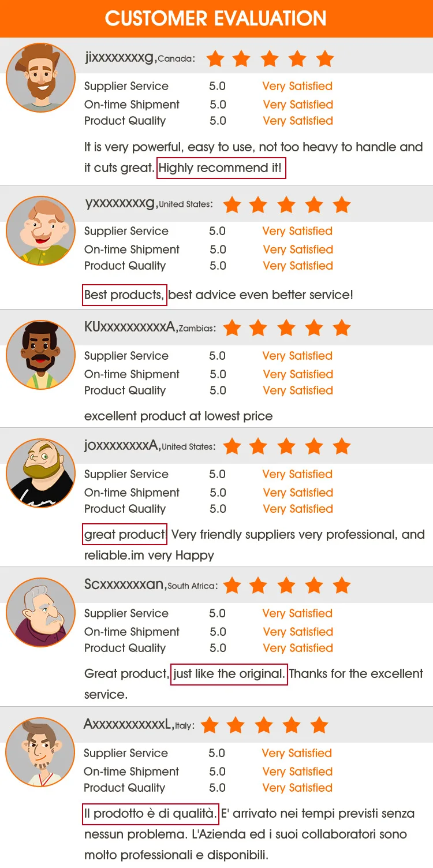433x868 pixels.
Task: Click the Italy reviewer's avatar
Action: tap(40, 752)
